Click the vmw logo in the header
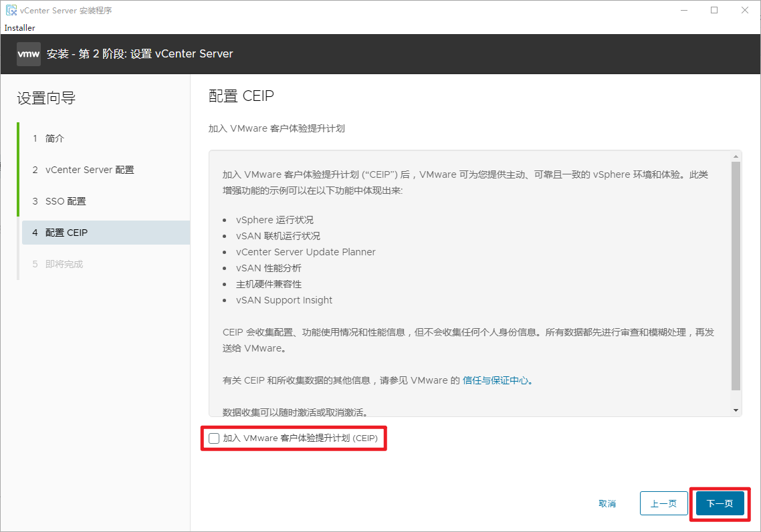The height and width of the screenshot is (532, 761). pyautogui.click(x=29, y=54)
